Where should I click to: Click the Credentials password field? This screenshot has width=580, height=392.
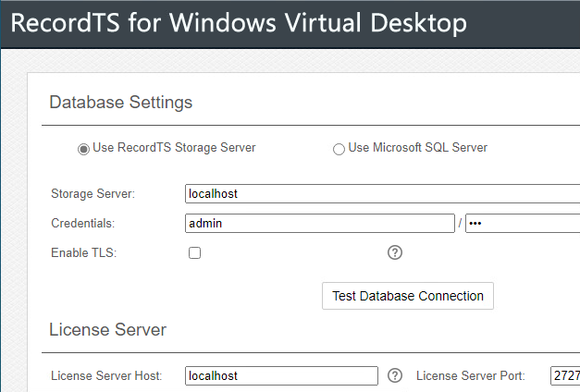coord(523,224)
